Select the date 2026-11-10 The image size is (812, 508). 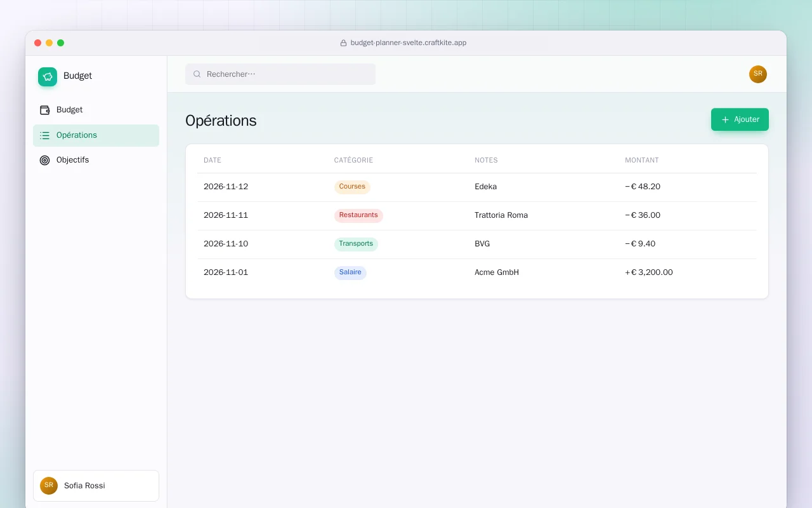click(226, 244)
